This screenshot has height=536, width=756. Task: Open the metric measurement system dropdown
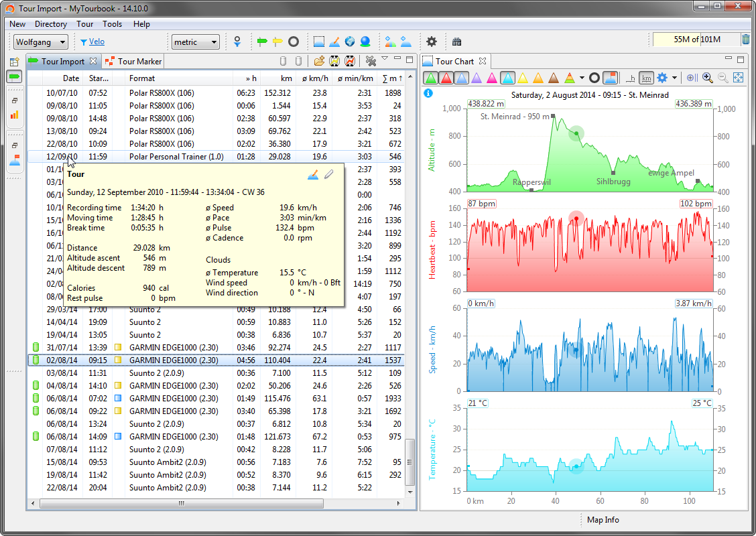click(x=195, y=42)
